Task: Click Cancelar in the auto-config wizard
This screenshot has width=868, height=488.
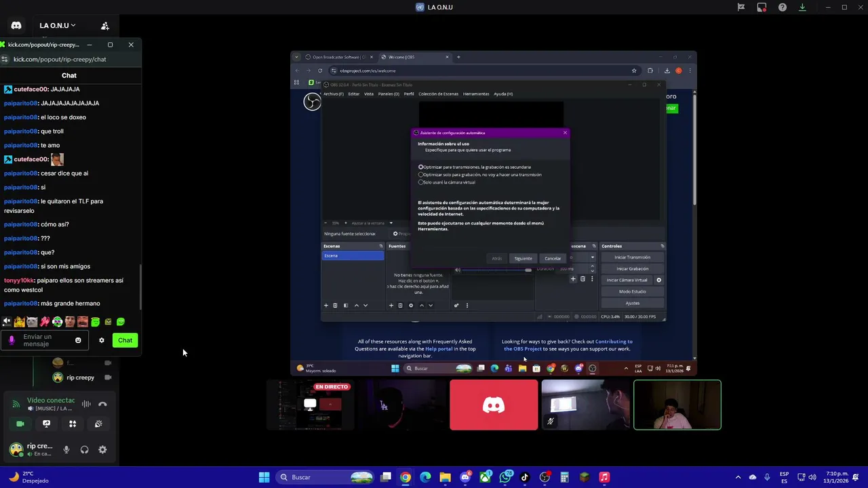Action: (x=553, y=258)
